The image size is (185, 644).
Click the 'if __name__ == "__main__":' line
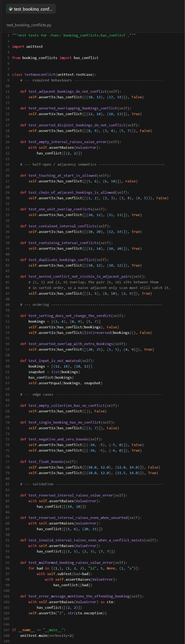39,630
